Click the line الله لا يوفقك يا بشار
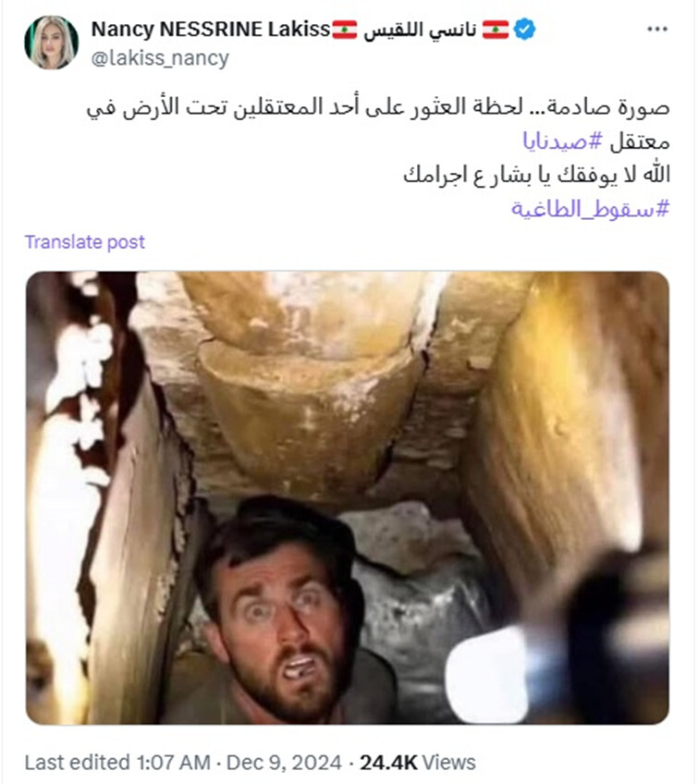Screen dimensions: 698x784 [x=536, y=175]
